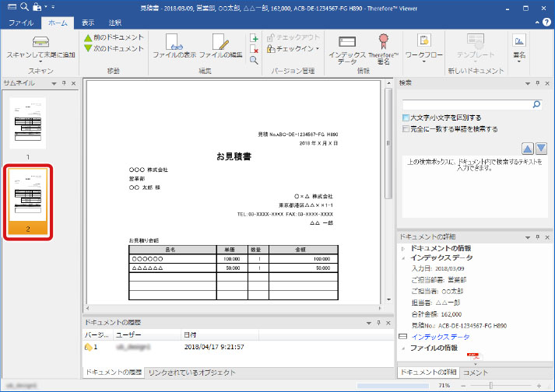
Task: Expand the ドキュメントの情報 section
Action: coord(402,247)
